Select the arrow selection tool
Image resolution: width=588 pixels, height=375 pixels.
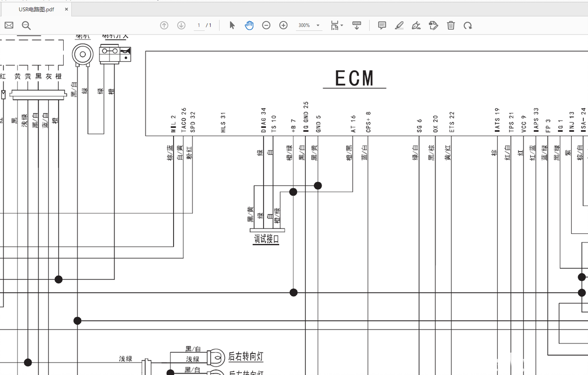tap(232, 26)
